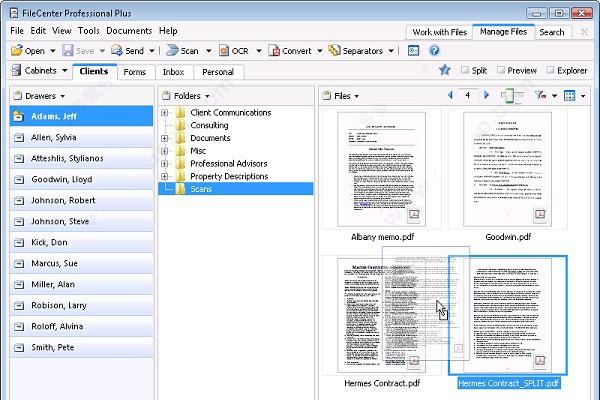This screenshot has width=600, height=400.
Task: Click the Open toolbar icon
Action: pyautogui.click(x=17, y=51)
